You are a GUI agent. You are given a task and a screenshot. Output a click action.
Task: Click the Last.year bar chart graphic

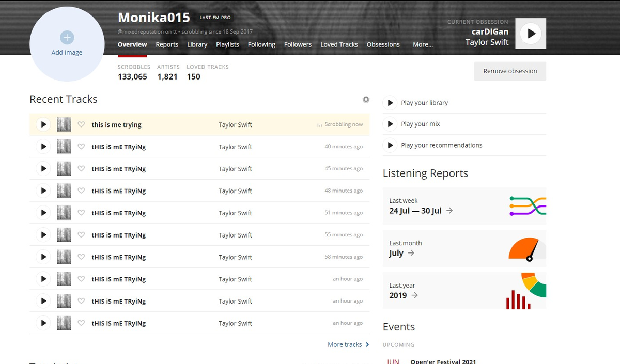click(519, 299)
